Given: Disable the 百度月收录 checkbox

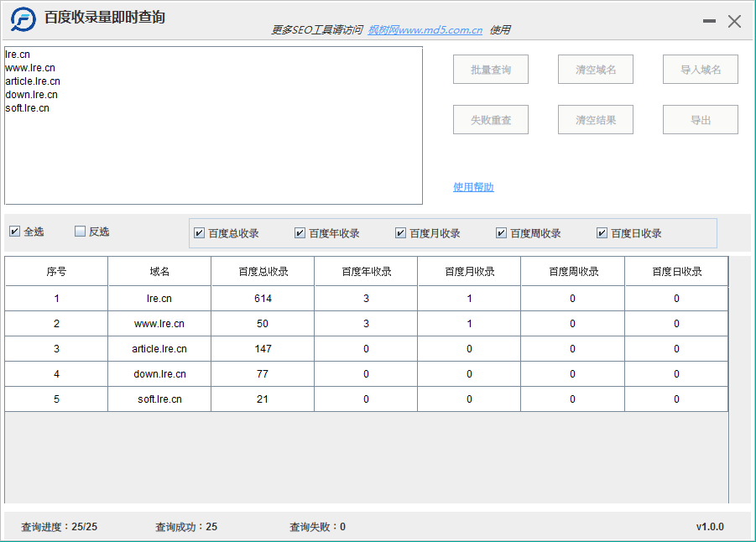Looking at the screenshot, I should [x=401, y=233].
